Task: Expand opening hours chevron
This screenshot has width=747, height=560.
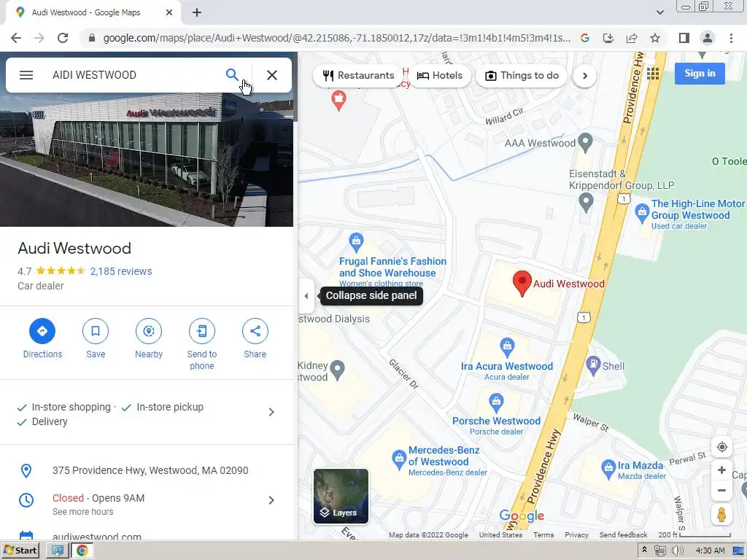Action: point(271,500)
